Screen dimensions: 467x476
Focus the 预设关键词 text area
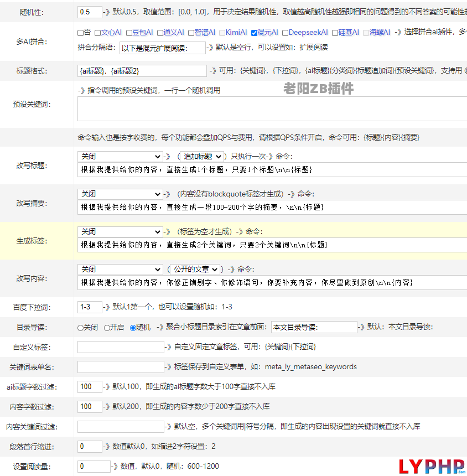pos(272,109)
